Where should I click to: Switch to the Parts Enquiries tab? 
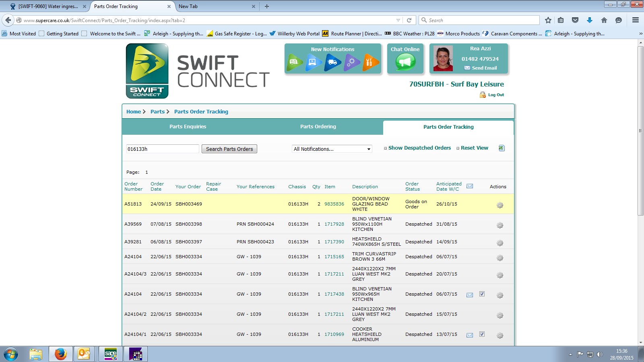click(x=188, y=127)
